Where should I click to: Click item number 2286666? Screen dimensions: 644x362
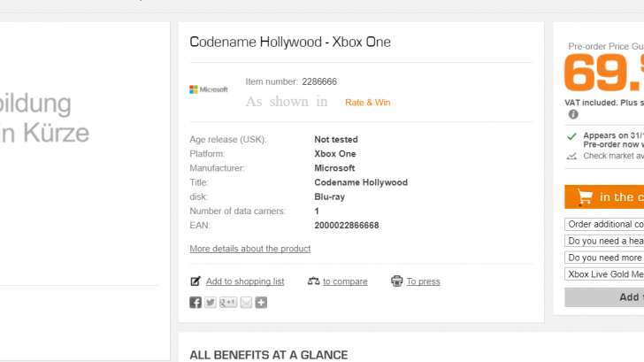pyautogui.click(x=319, y=81)
